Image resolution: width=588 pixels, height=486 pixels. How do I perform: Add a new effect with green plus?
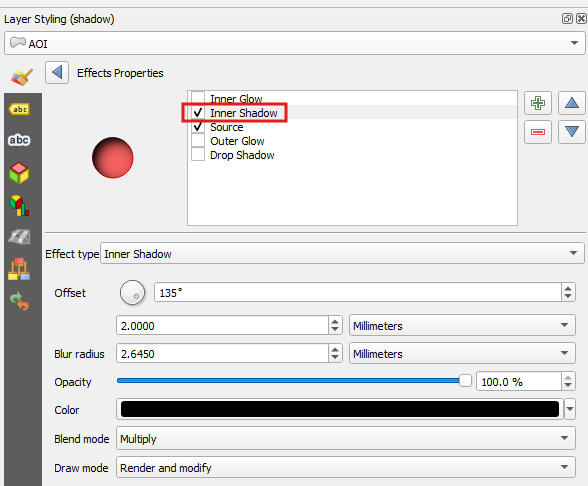pyautogui.click(x=538, y=103)
